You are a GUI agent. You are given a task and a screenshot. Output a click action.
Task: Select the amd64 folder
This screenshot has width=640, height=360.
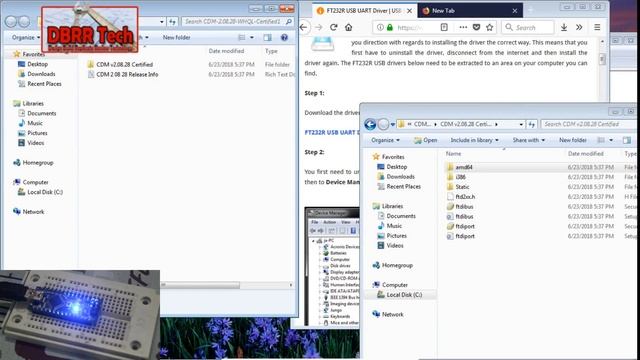click(464, 167)
